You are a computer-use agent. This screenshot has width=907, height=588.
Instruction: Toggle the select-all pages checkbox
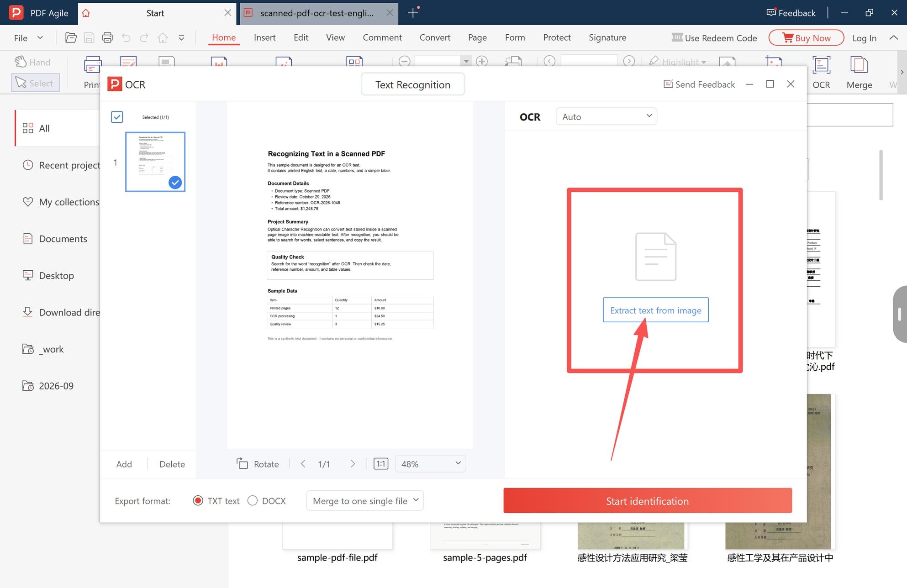tap(117, 117)
